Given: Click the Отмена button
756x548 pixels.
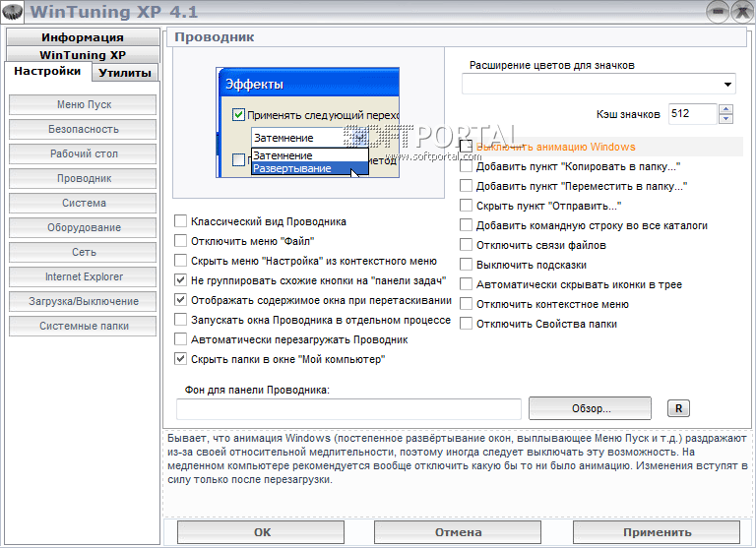Looking at the screenshot, I should pos(458,532).
